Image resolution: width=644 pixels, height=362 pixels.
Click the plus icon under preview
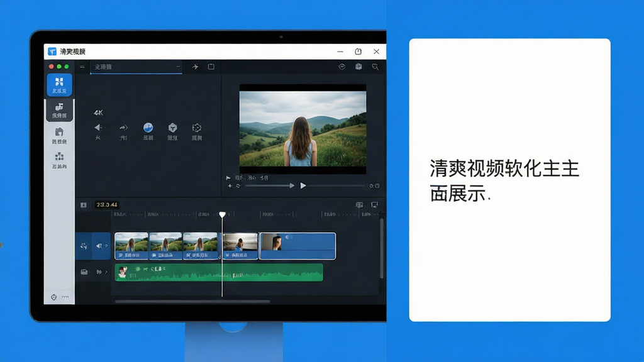pyautogui.click(x=230, y=186)
